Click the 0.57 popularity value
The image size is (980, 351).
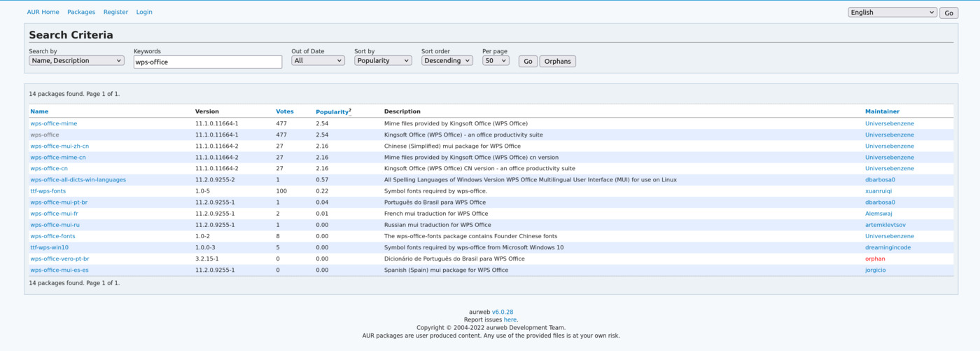point(322,179)
